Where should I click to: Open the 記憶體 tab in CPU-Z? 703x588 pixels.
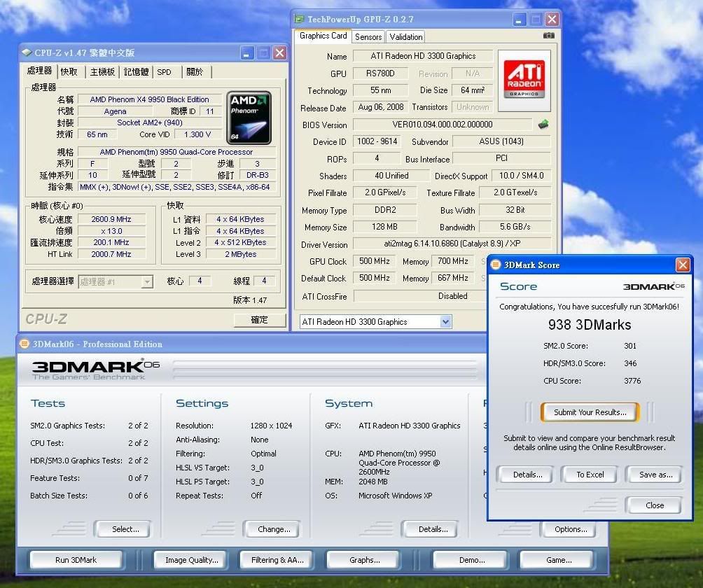pos(136,71)
